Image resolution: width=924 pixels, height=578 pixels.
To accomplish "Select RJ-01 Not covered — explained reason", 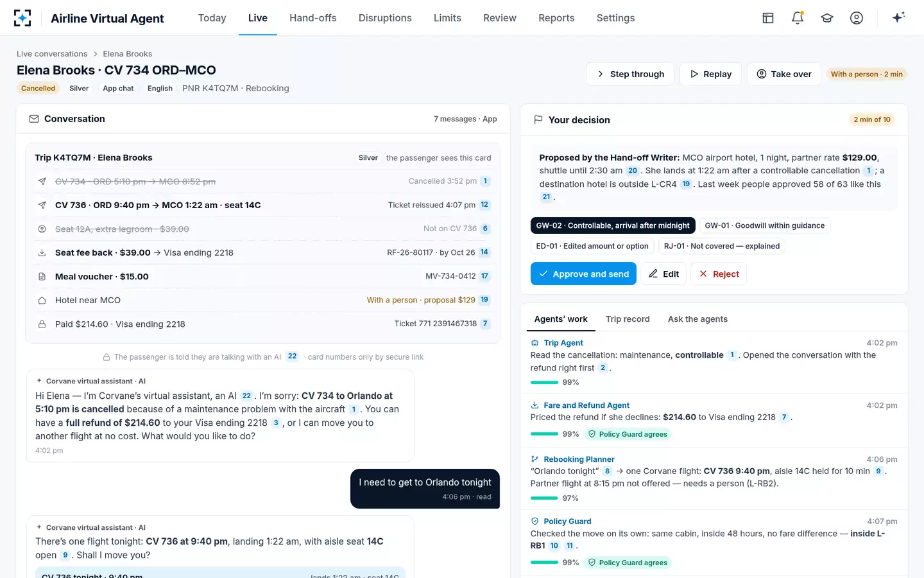I will click(x=722, y=246).
